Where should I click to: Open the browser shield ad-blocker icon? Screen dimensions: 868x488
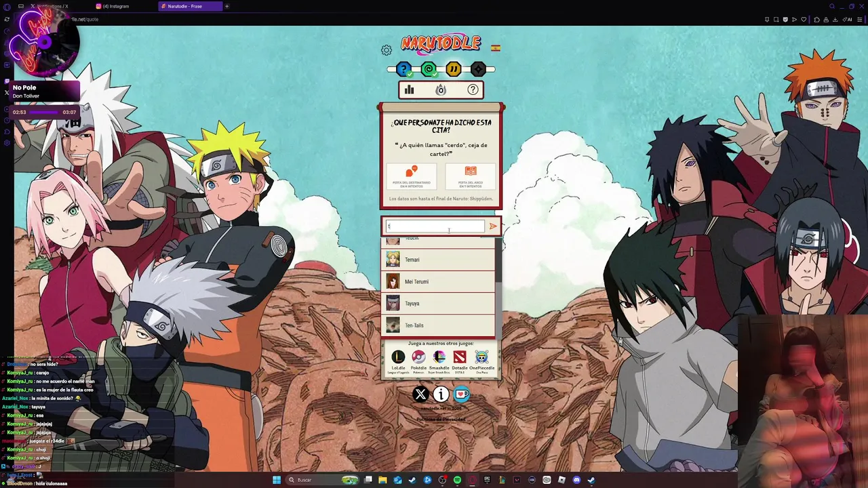pyautogui.click(x=785, y=20)
